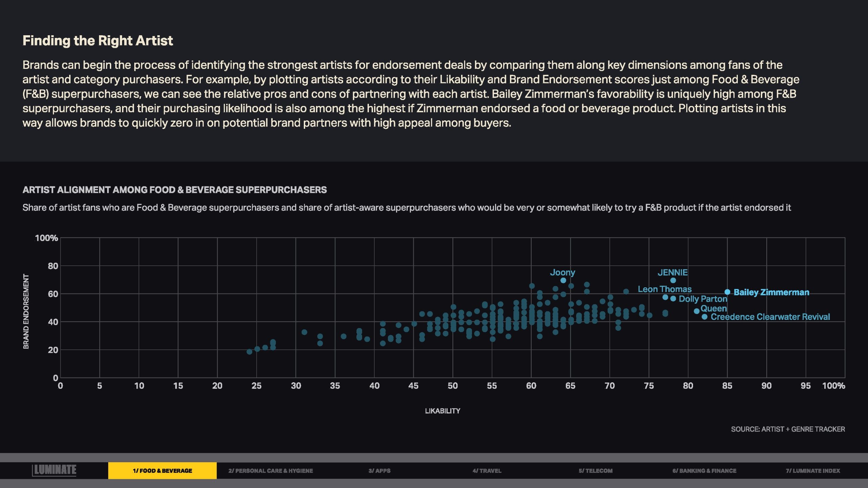Click Creedence Clearwater Revival data point
This screenshot has width=868, height=488.
[x=705, y=317]
